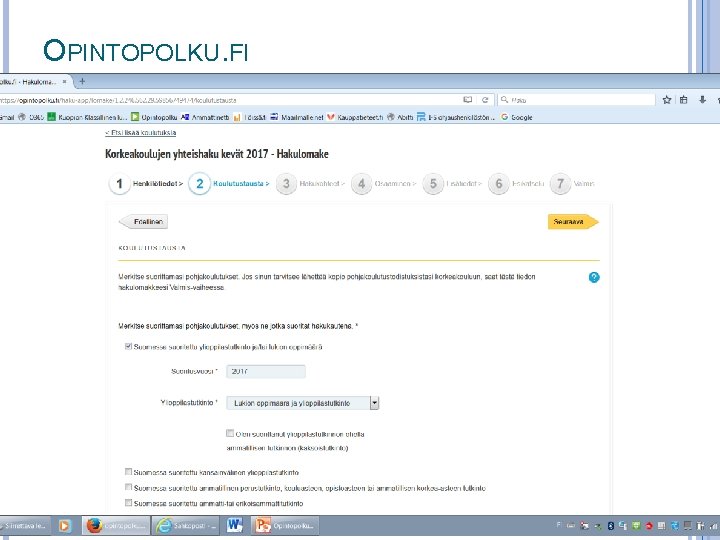Check 'Suomessa suoritettu kansainvälinen ylioppilastutkinto' checkbox

click(129, 472)
